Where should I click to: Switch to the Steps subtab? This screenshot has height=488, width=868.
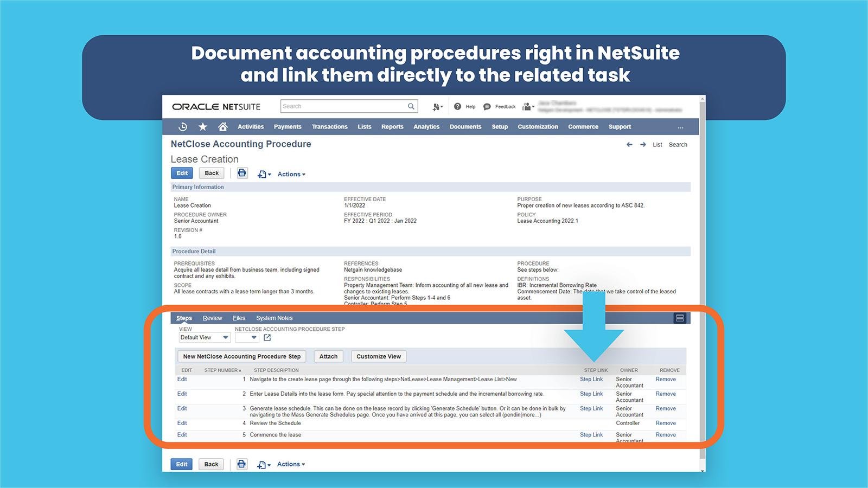(184, 318)
